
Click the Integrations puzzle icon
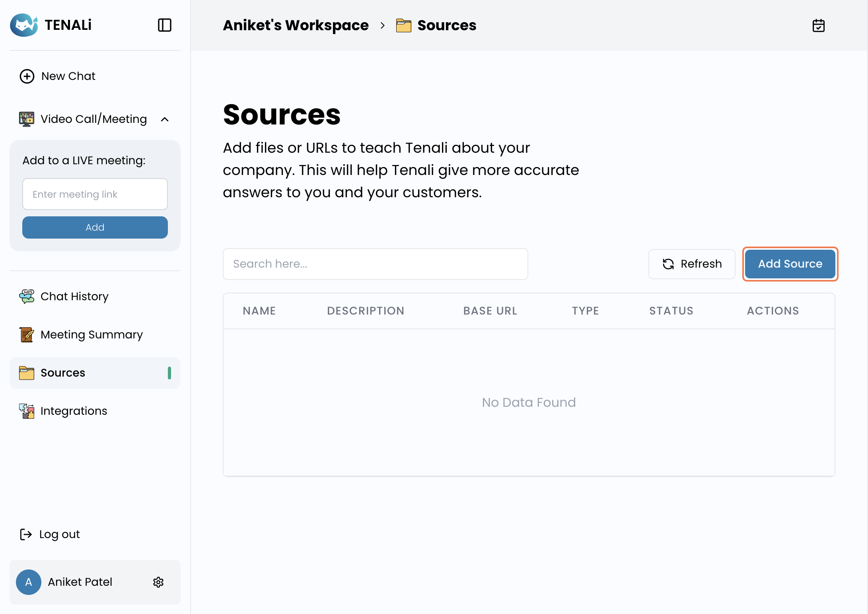27,411
